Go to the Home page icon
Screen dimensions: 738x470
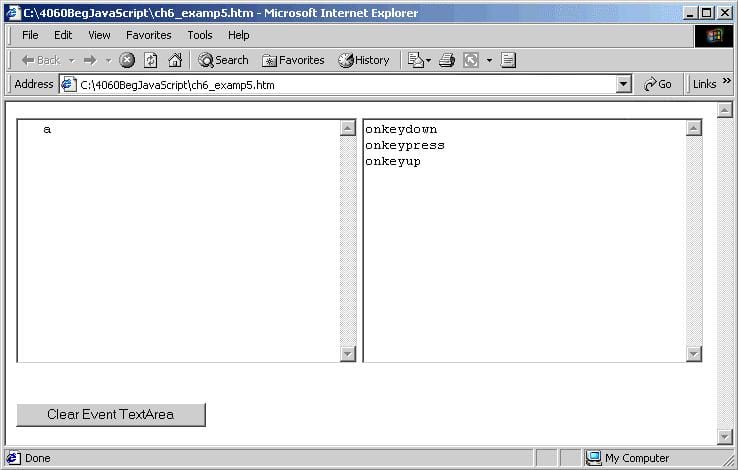[x=175, y=60]
